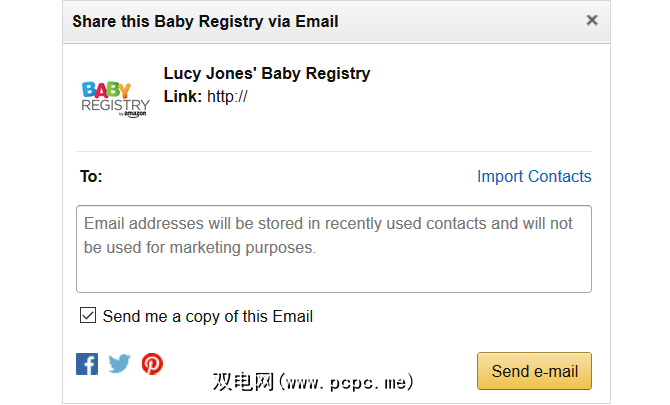Share the registry on Twitter
This screenshot has width=670, height=405.
pyautogui.click(x=119, y=364)
